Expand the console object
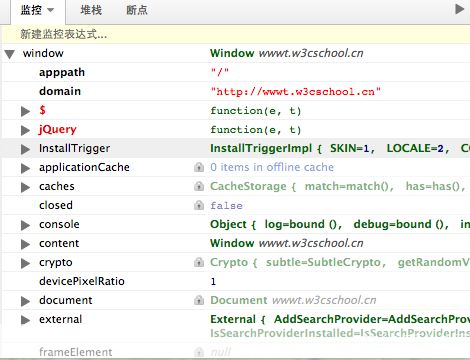The height and width of the screenshot is (360, 470). click(x=25, y=225)
